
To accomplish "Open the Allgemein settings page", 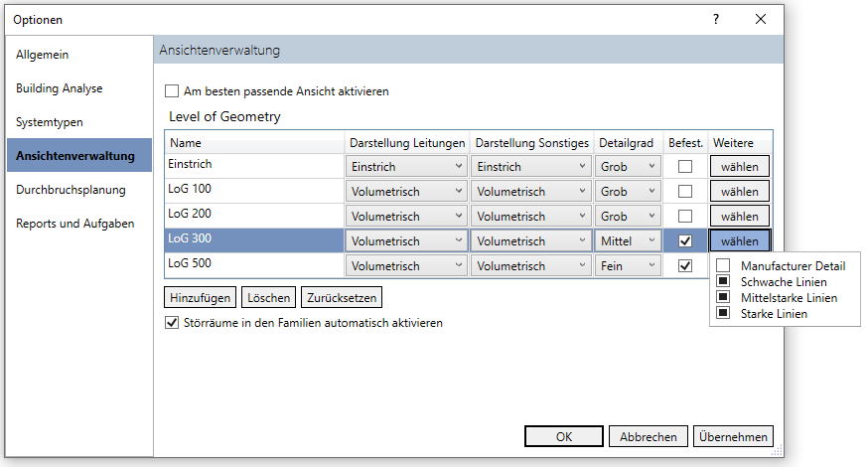I will (43, 55).
